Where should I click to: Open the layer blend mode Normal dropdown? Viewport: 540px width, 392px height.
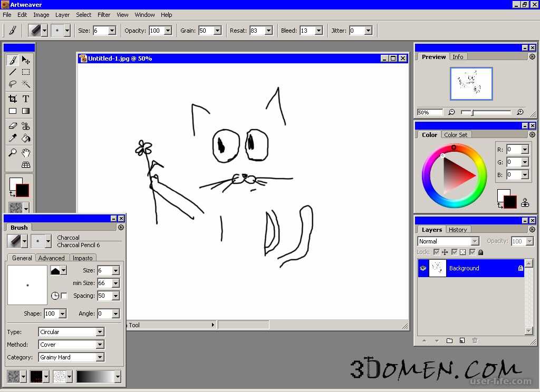[x=448, y=241]
